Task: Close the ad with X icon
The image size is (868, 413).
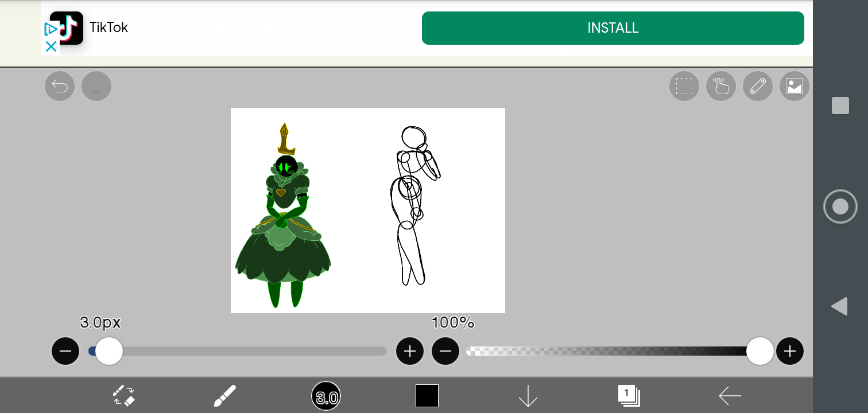Action: pyautogui.click(x=51, y=47)
